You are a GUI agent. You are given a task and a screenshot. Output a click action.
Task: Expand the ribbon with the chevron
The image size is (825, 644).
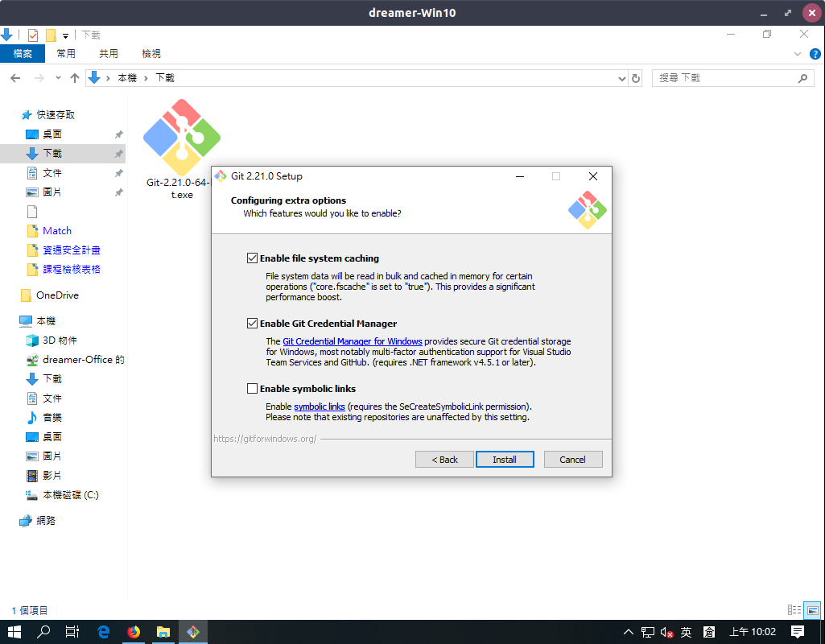point(797,54)
